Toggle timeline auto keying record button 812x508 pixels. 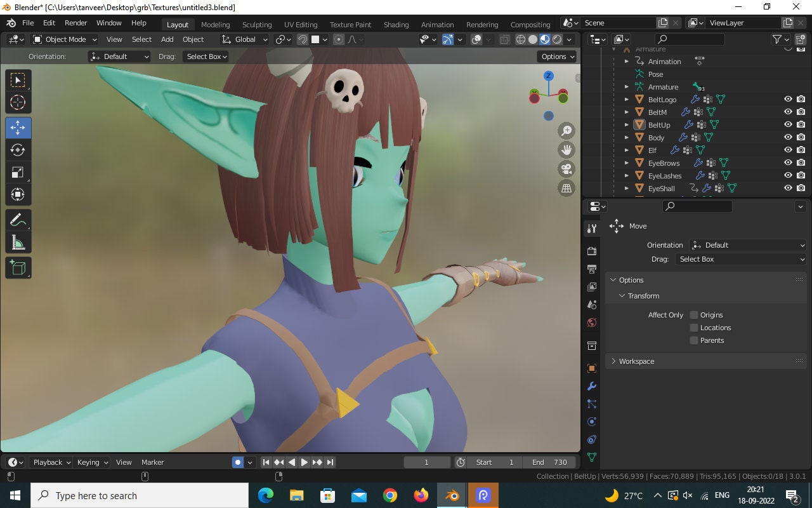(x=238, y=462)
